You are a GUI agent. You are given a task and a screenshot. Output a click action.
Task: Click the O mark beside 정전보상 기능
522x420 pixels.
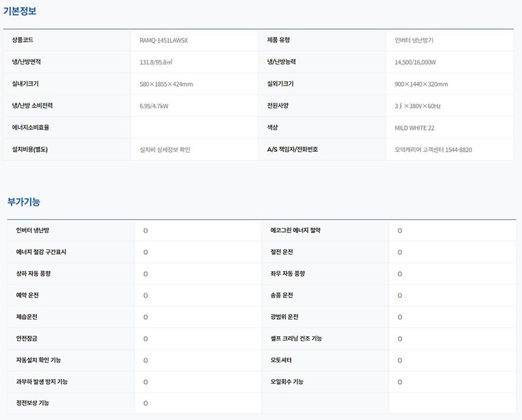coord(146,404)
